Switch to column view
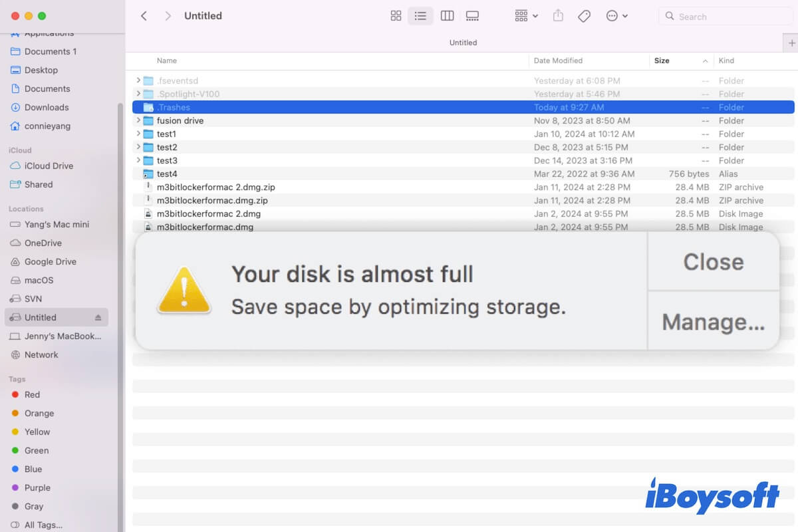This screenshot has width=798, height=532. pyautogui.click(x=447, y=15)
